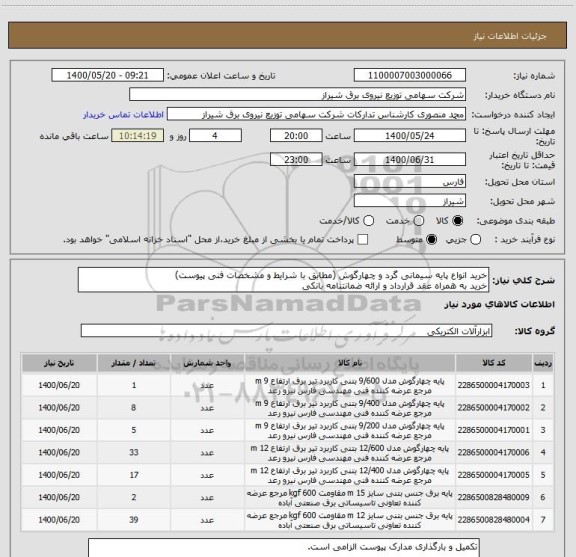Select the کالا/خدمت radio button
Image resolution: width=576 pixels, height=557 pixels.
click(368, 221)
